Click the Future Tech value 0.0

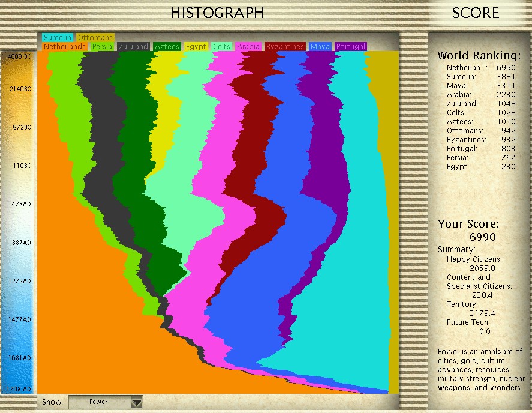tap(485, 331)
